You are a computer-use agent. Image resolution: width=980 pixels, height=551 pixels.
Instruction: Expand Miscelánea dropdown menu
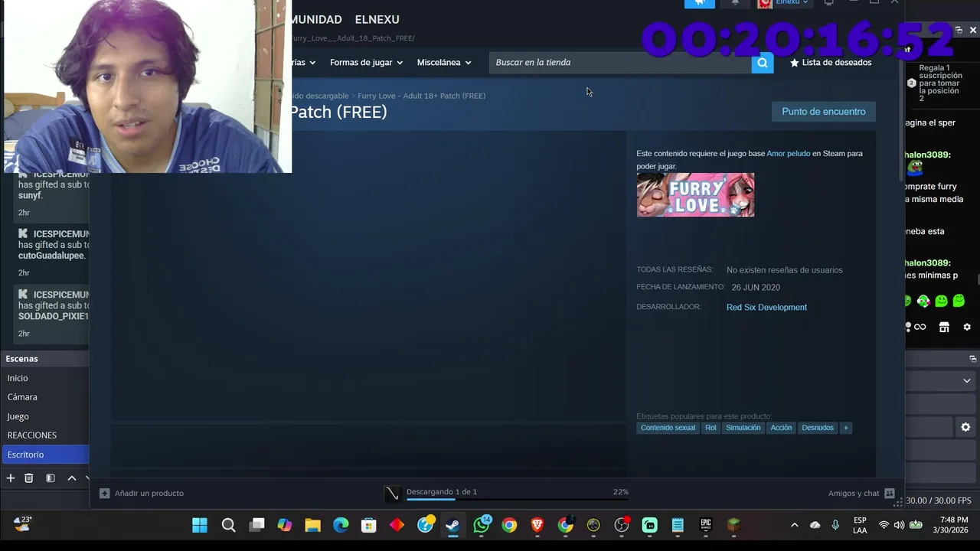coord(444,63)
